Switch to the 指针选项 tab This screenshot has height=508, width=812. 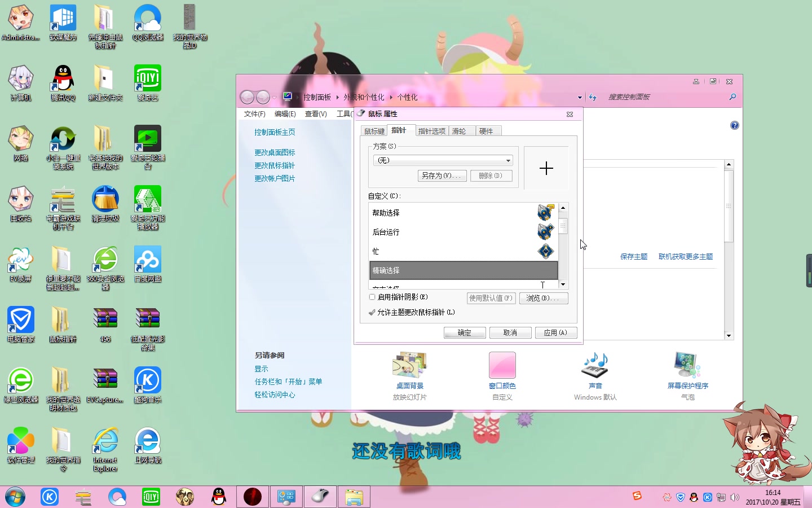pos(431,131)
